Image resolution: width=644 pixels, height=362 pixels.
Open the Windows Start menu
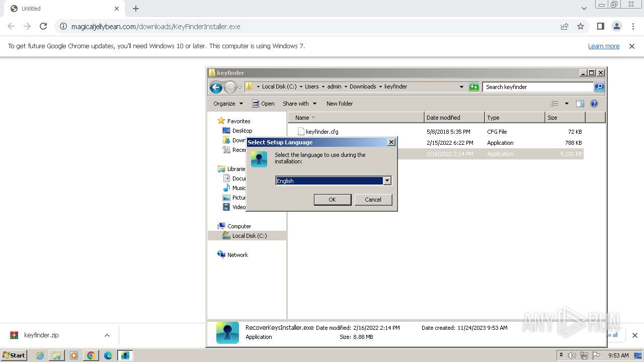[14, 355]
